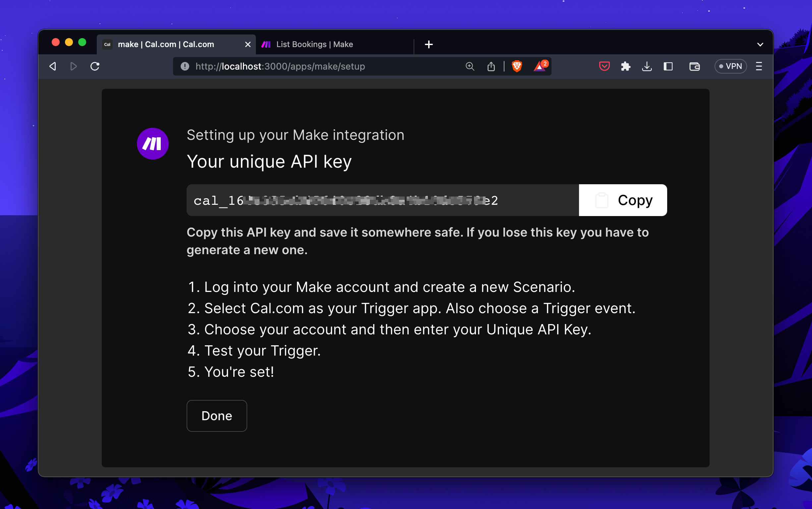Image resolution: width=812 pixels, height=509 pixels.
Task: Click the yellow minimize window button
Action: (x=69, y=42)
